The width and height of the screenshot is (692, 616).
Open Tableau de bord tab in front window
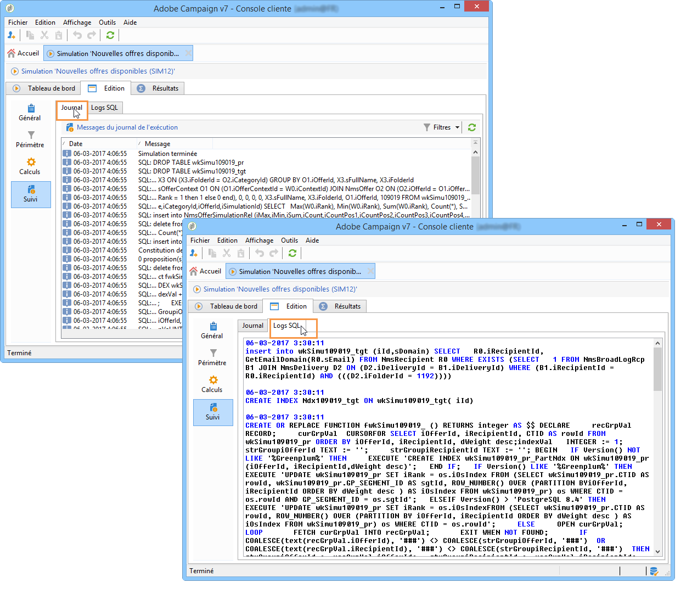[226, 306]
